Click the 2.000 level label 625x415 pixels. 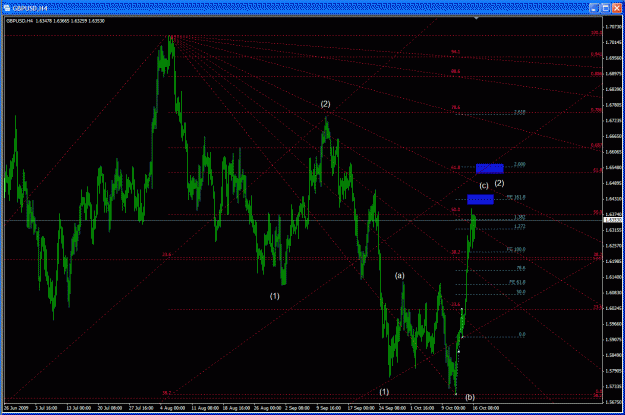pyautogui.click(x=519, y=164)
